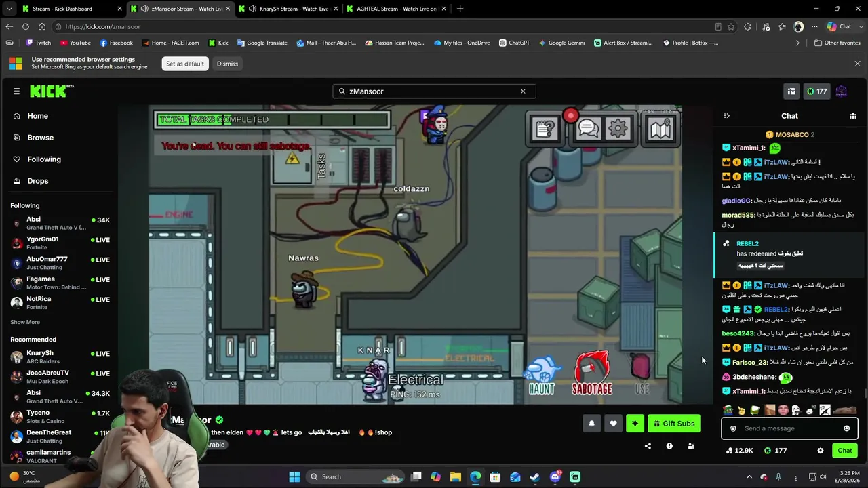Click the Kick logo
The height and width of the screenshot is (488, 868).
tap(51, 91)
